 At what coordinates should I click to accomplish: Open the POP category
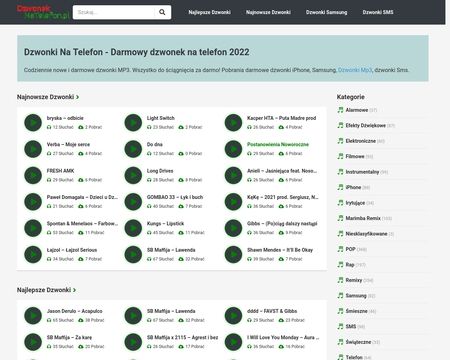pyautogui.click(x=351, y=249)
